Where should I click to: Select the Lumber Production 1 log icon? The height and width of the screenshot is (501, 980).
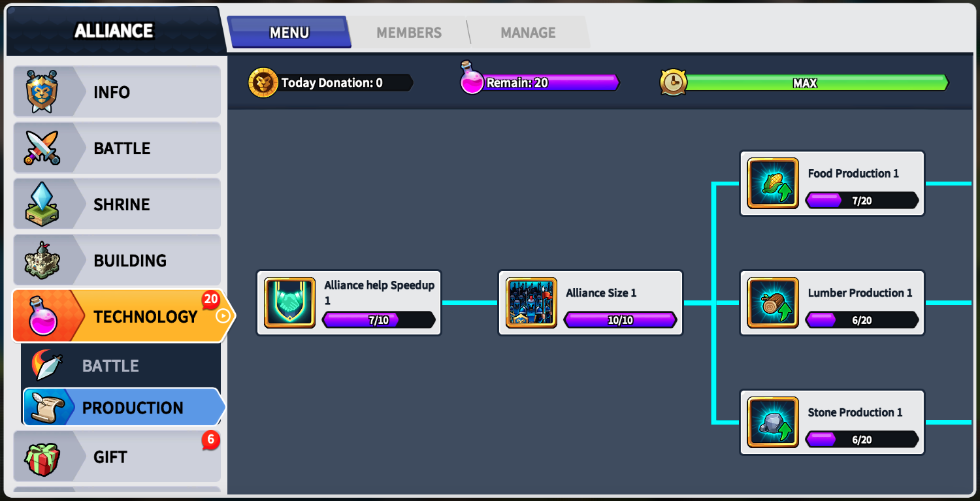point(773,302)
